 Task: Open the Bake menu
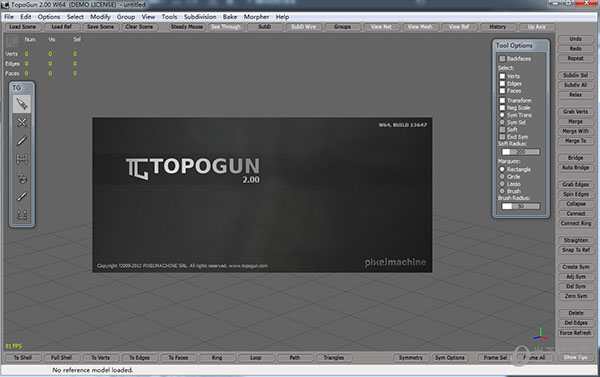tap(230, 17)
